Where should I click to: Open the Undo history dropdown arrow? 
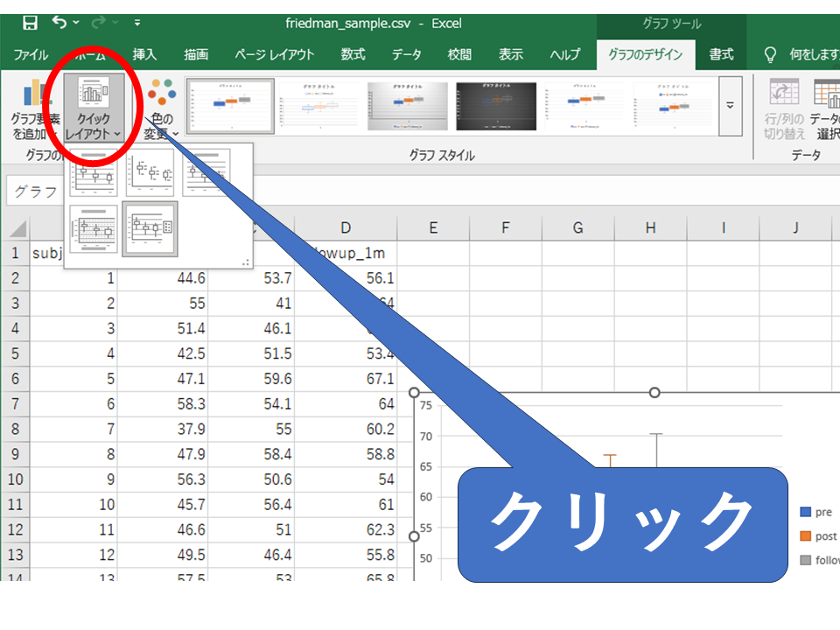pos(77,23)
